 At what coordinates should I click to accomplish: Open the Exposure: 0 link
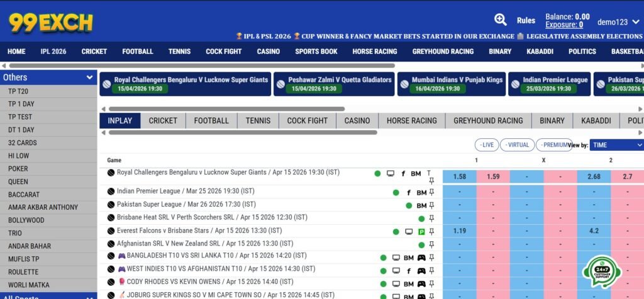564,24
